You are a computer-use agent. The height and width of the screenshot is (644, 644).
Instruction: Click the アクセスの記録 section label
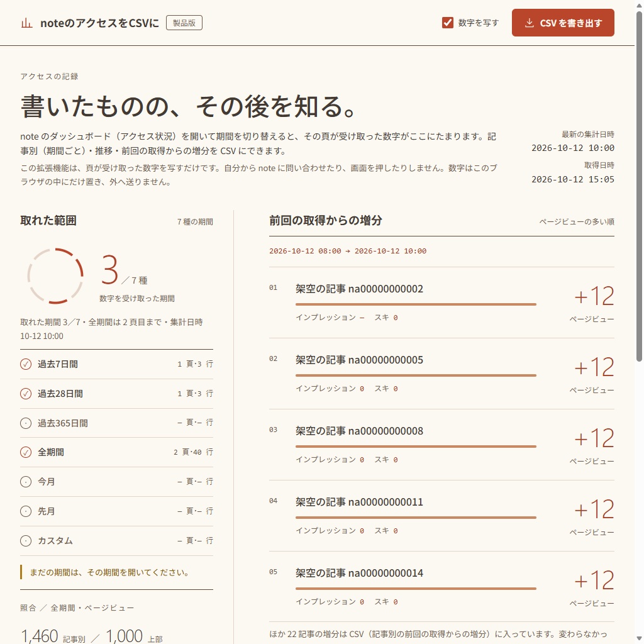49,76
